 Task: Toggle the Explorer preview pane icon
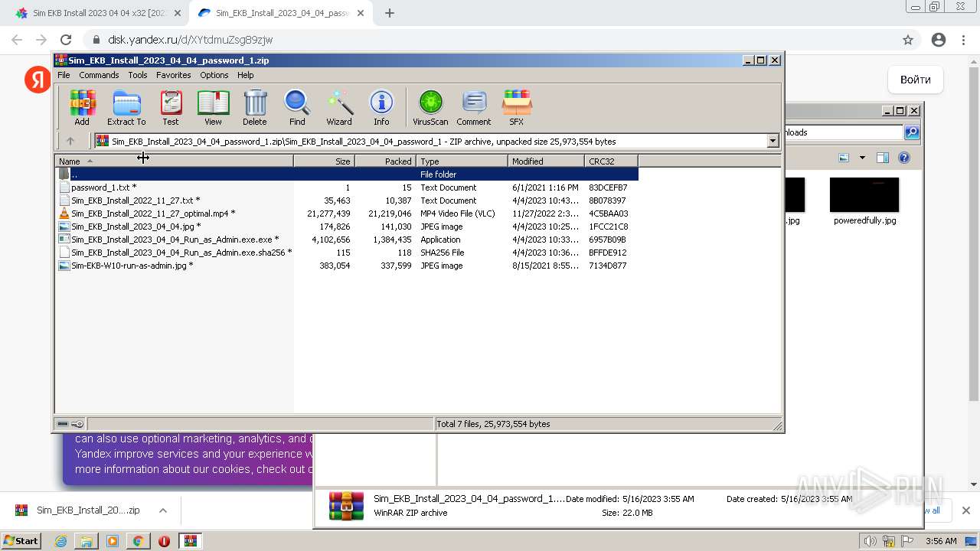click(883, 158)
